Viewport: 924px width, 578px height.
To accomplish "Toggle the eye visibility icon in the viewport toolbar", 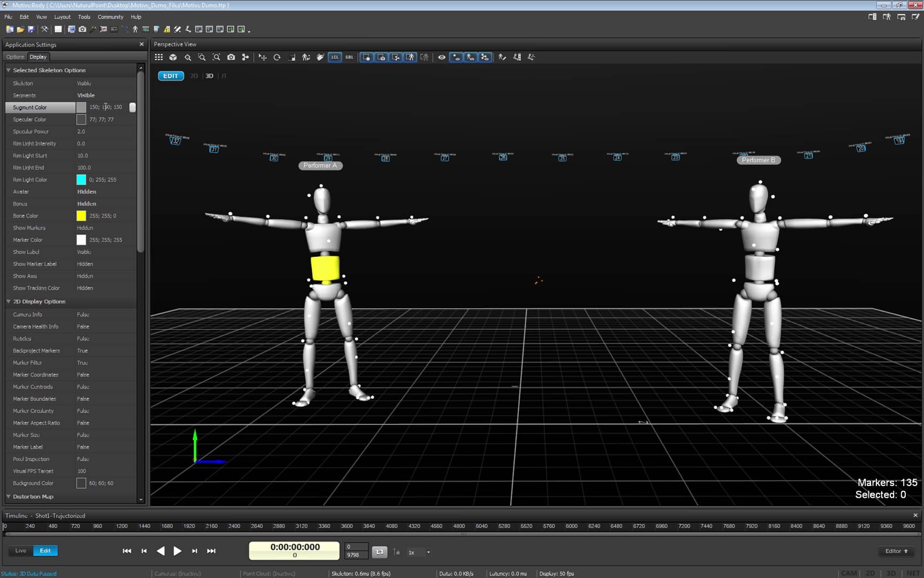I will 442,57.
